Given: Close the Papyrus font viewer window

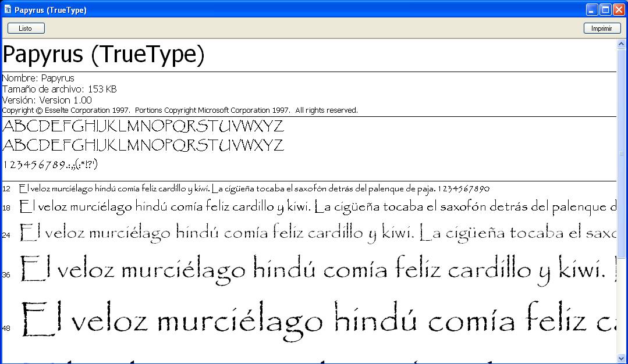Looking at the screenshot, I should coord(619,10).
